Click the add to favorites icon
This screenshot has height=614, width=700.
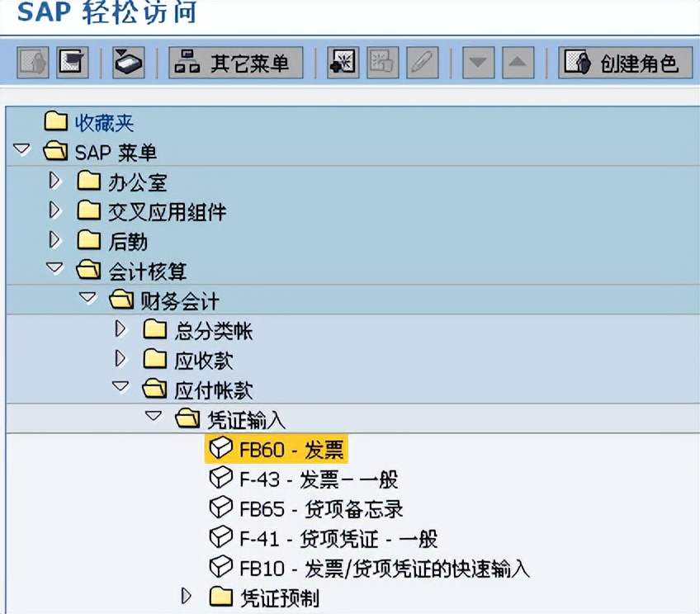click(x=342, y=63)
